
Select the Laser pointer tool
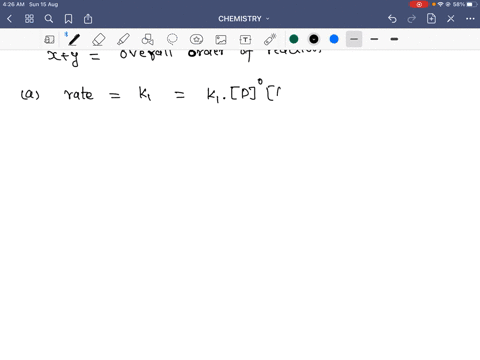pos(270,39)
